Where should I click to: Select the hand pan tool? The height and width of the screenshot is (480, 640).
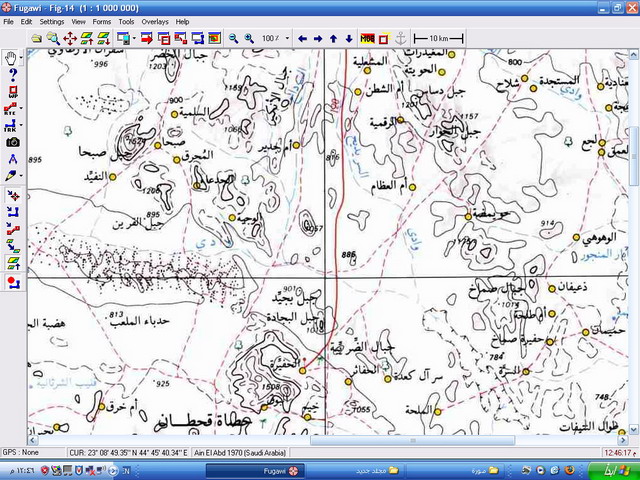click(11, 58)
